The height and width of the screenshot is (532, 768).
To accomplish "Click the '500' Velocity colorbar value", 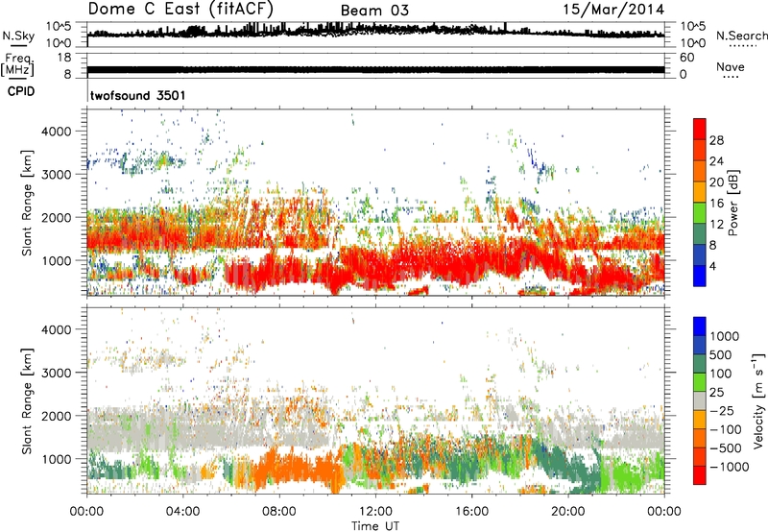I will click(x=721, y=354).
